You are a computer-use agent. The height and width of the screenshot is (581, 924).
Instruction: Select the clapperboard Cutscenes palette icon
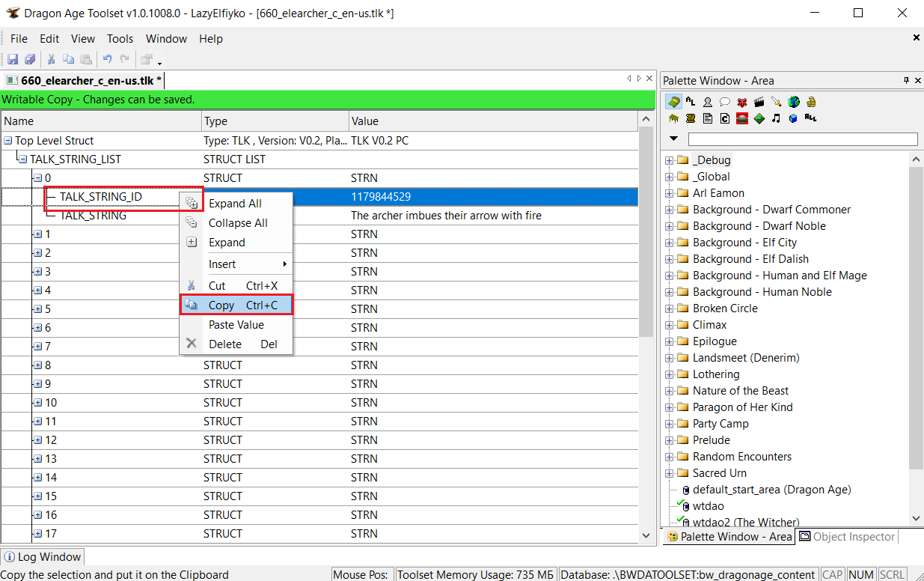(759, 102)
